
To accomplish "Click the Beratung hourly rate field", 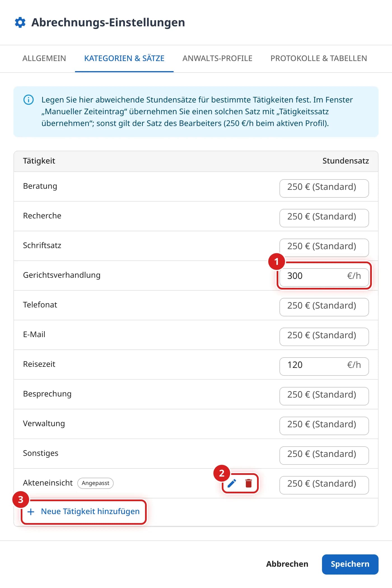I will click(324, 188).
